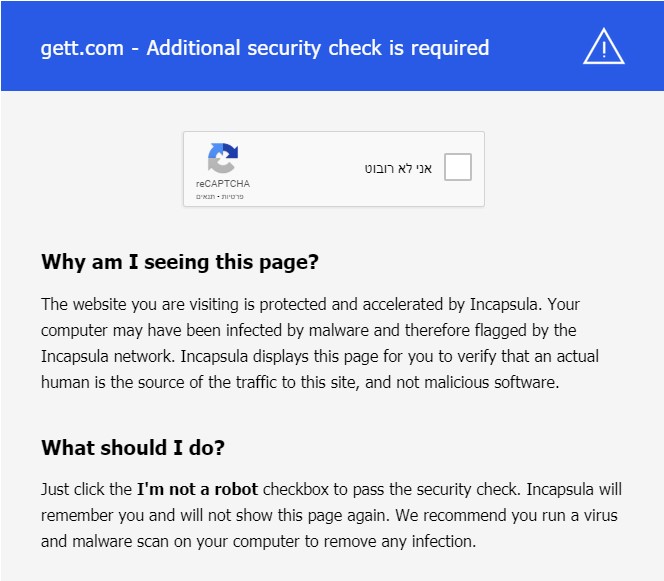
Task: Click the Hebrew "אני לא רובוט" label
Action: point(398,168)
